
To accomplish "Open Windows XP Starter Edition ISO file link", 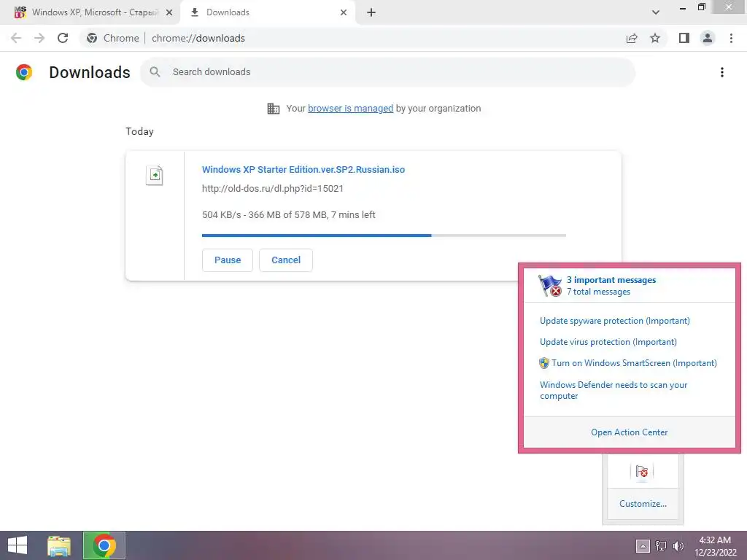I will (x=303, y=169).
